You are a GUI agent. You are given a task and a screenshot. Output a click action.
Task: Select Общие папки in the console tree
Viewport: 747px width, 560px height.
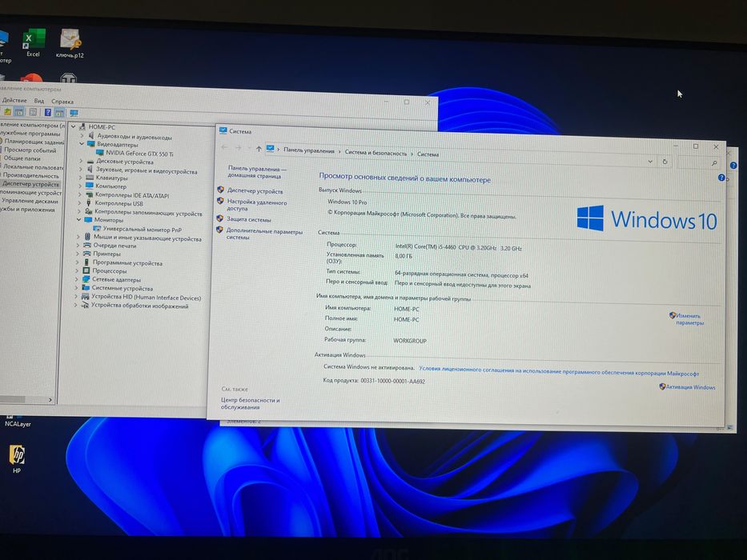[x=22, y=158]
